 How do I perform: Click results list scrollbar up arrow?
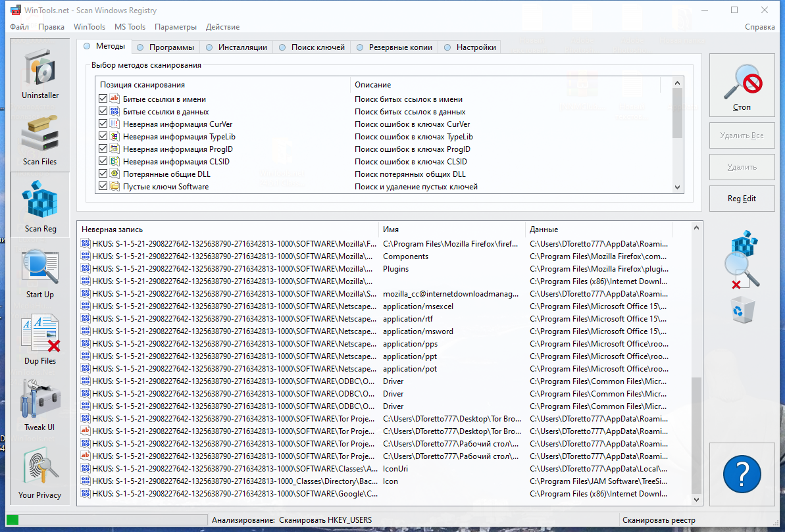(696, 228)
